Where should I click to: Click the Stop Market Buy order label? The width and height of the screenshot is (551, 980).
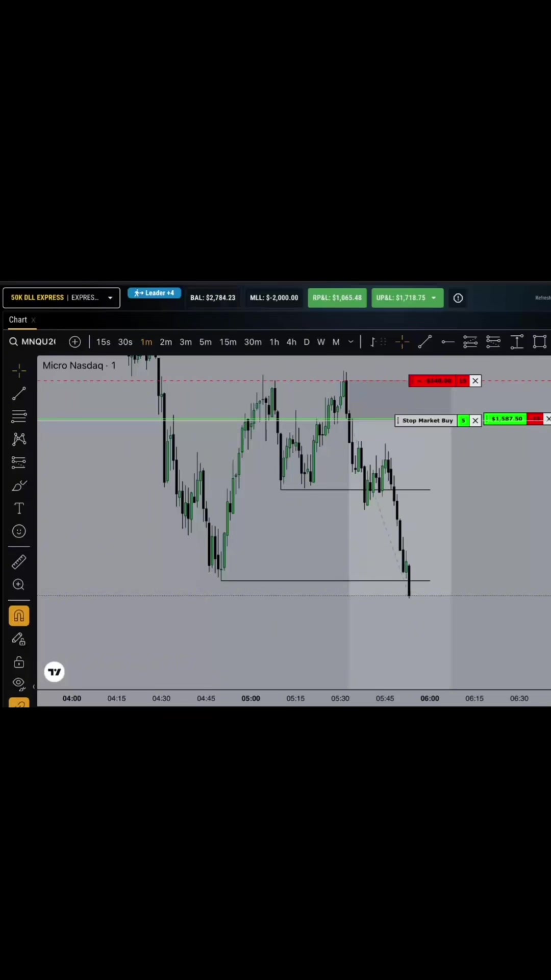click(x=427, y=421)
